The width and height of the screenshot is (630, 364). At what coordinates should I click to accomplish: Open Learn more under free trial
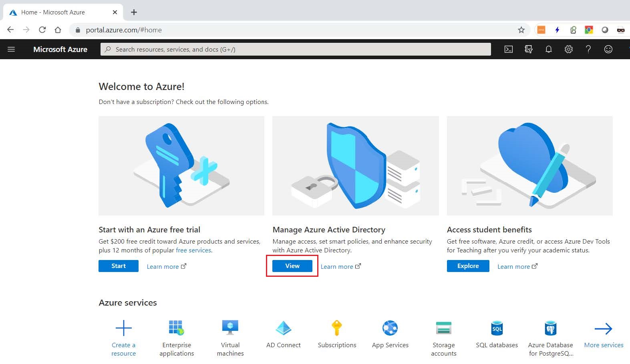[166, 266]
